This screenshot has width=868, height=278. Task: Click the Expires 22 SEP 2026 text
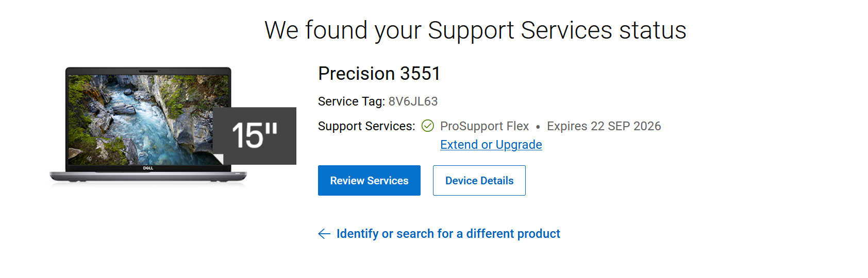click(604, 126)
